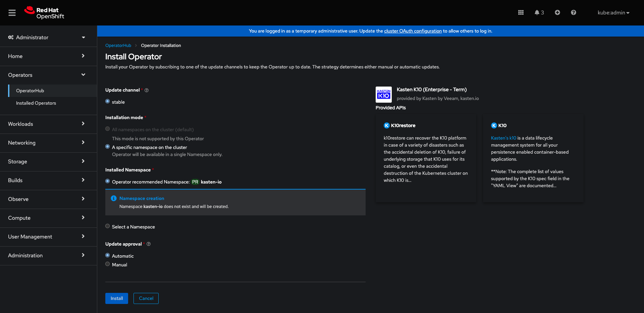Select Automatic update approval
644x313 pixels.
click(x=108, y=255)
